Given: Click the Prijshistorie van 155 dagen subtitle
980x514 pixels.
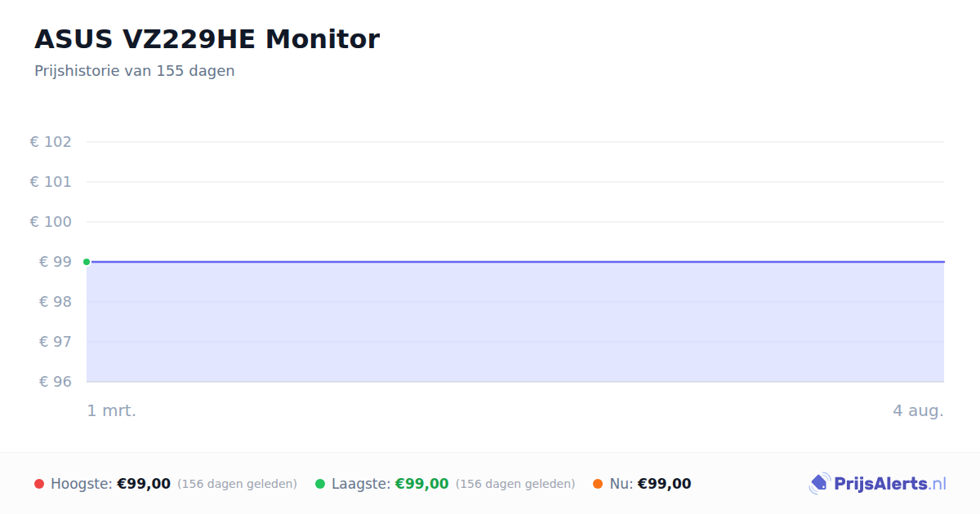Looking at the screenshot, I should point(135,71).
